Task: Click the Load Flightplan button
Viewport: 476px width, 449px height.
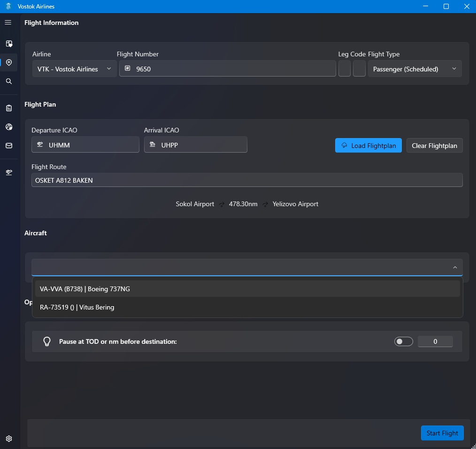Action: coord(368,146)
